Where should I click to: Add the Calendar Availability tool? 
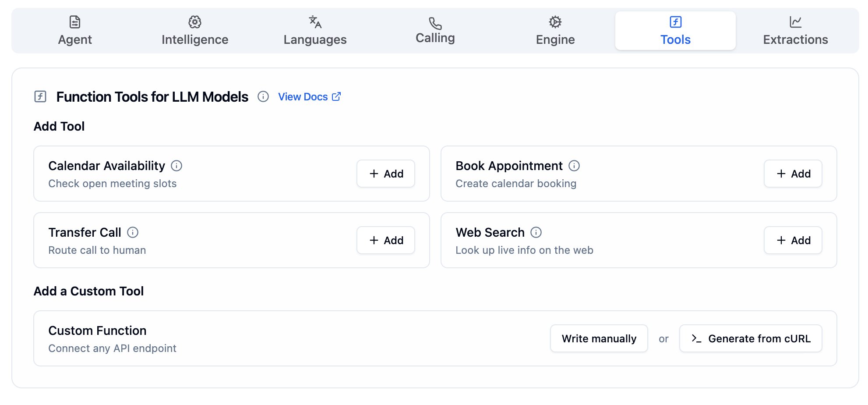(x=386, y=174)
